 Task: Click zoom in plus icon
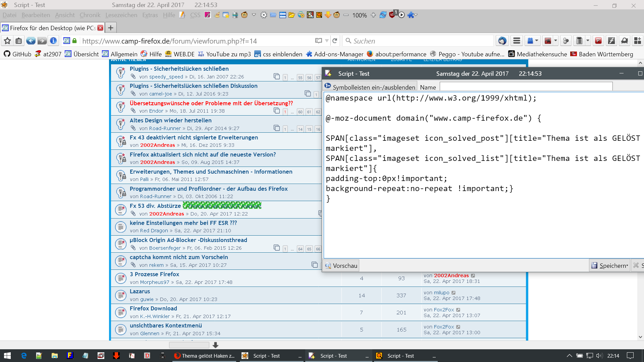[373, 15]
